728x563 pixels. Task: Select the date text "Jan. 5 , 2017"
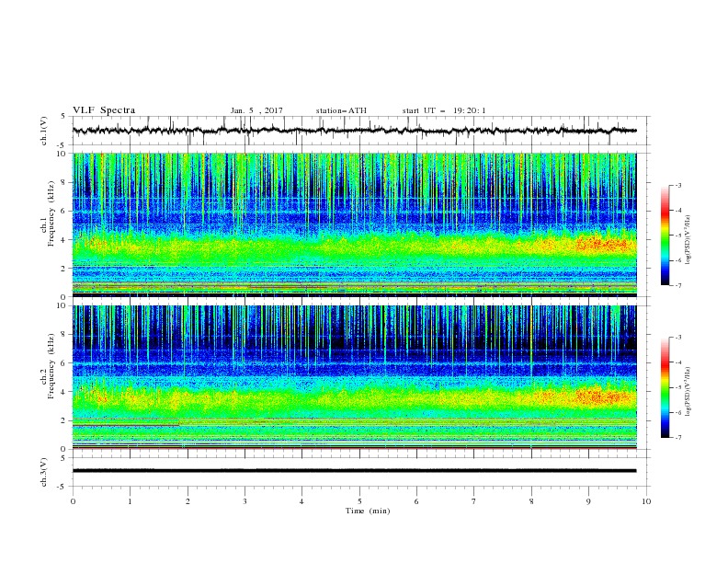tap(256, 110)
